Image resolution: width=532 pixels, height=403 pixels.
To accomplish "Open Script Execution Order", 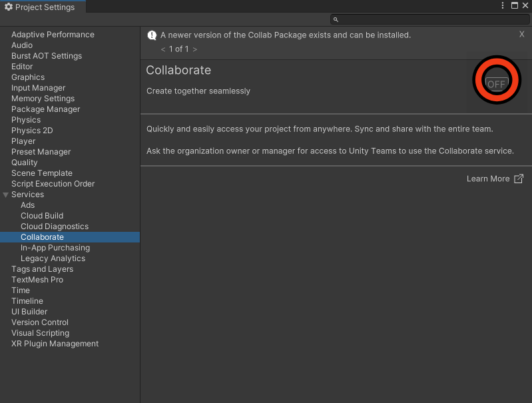I will [53, 184].
